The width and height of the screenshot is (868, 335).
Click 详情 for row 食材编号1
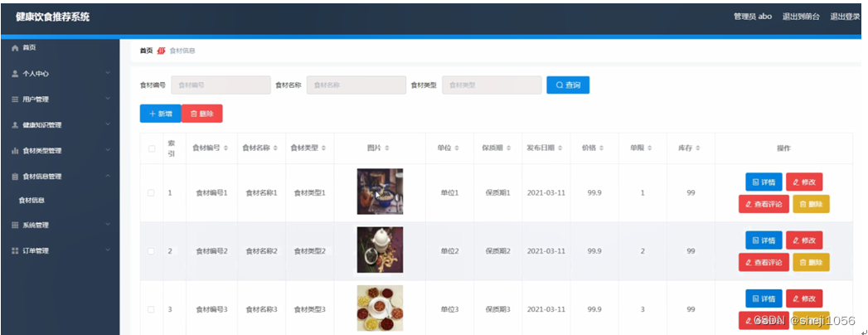(764, 182)
